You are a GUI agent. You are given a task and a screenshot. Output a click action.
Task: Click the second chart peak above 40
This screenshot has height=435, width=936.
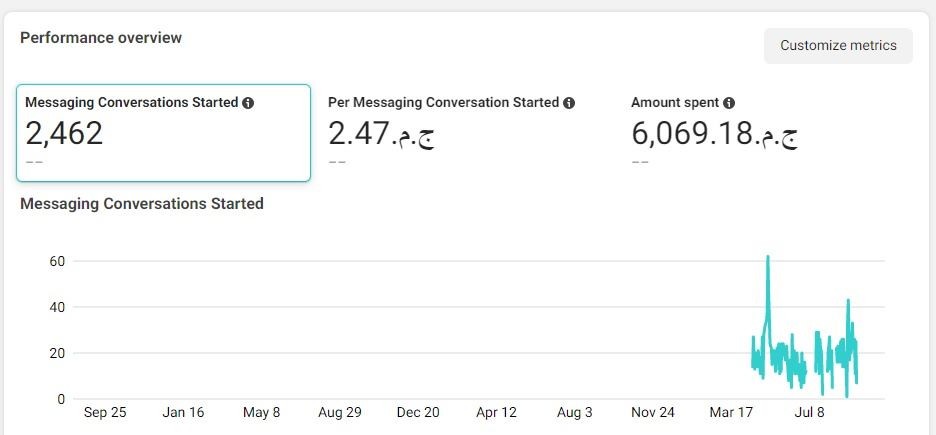tap(848, 301)
